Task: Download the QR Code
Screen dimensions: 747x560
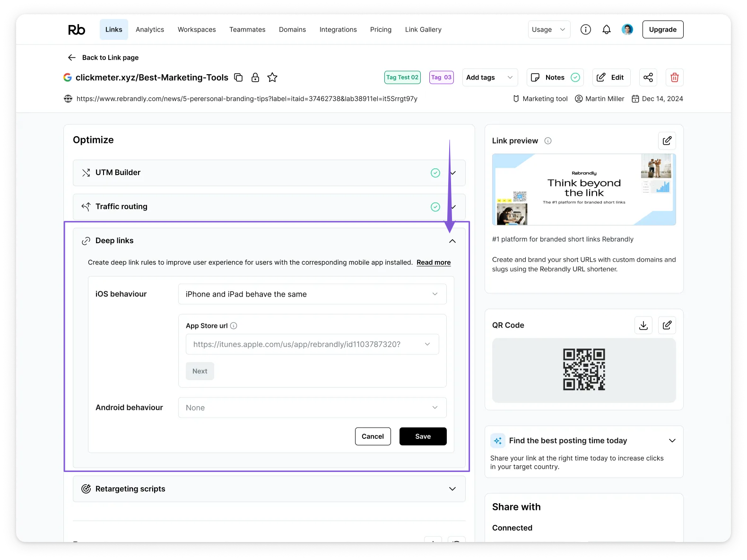Action: 643,325
